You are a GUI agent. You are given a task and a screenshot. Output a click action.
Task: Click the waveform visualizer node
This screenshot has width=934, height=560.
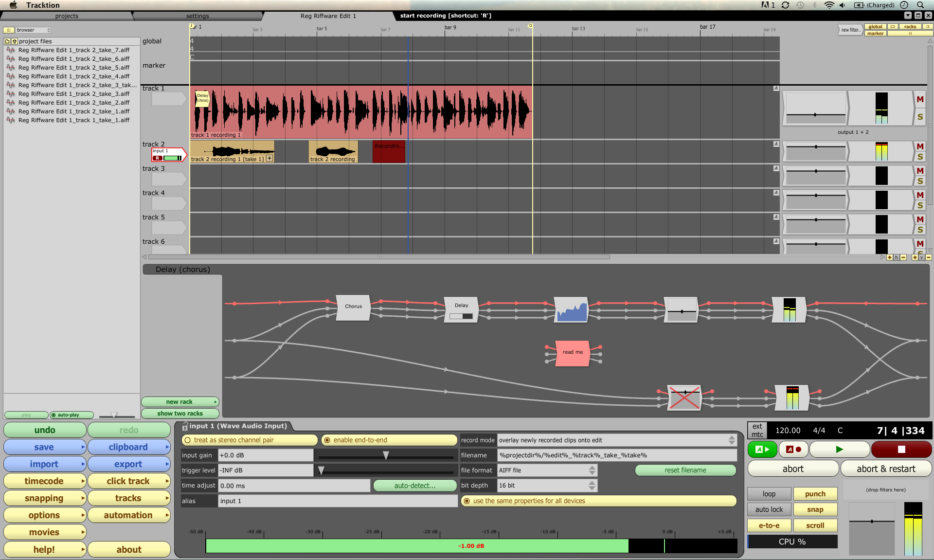(x=571, y=310)
